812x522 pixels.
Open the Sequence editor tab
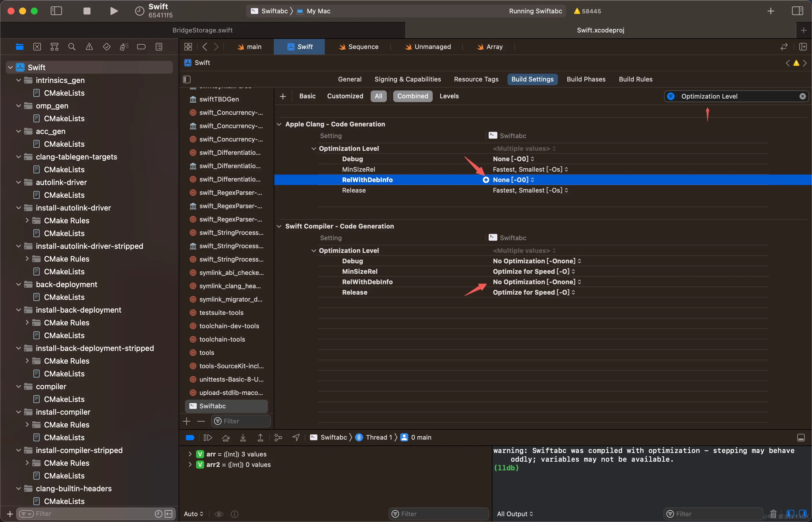pyautogui.click(x=358, y=47)
